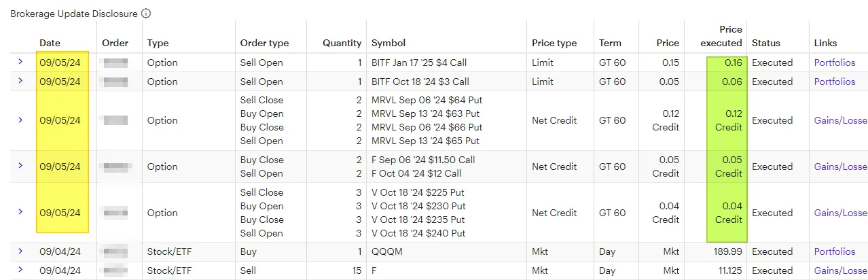Open Portfolios link for BITF Oct 18 call
868x280 pixels.
[x=835, y=82]
